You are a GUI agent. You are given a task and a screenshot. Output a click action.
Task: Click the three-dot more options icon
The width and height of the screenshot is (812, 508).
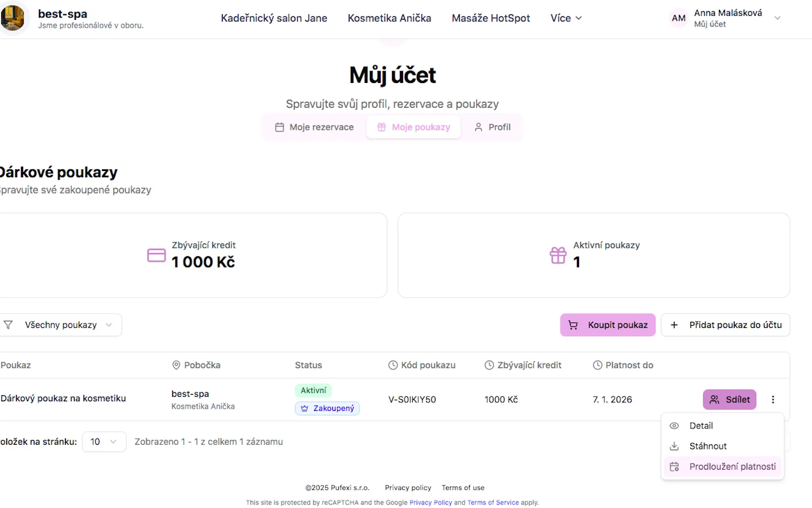coord(773,400)
